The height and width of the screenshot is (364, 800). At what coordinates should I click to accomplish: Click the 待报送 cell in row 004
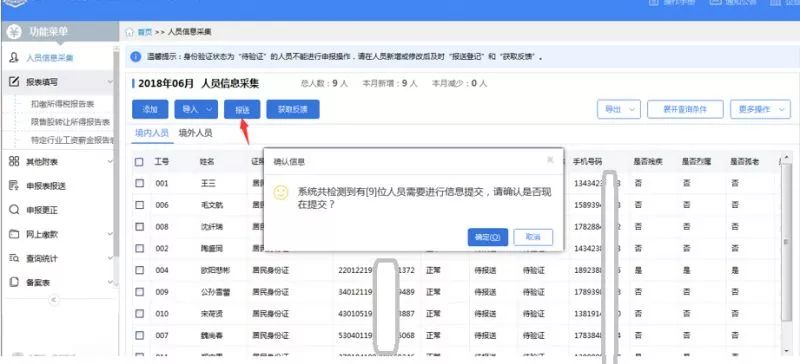click(x=485, y=270)
